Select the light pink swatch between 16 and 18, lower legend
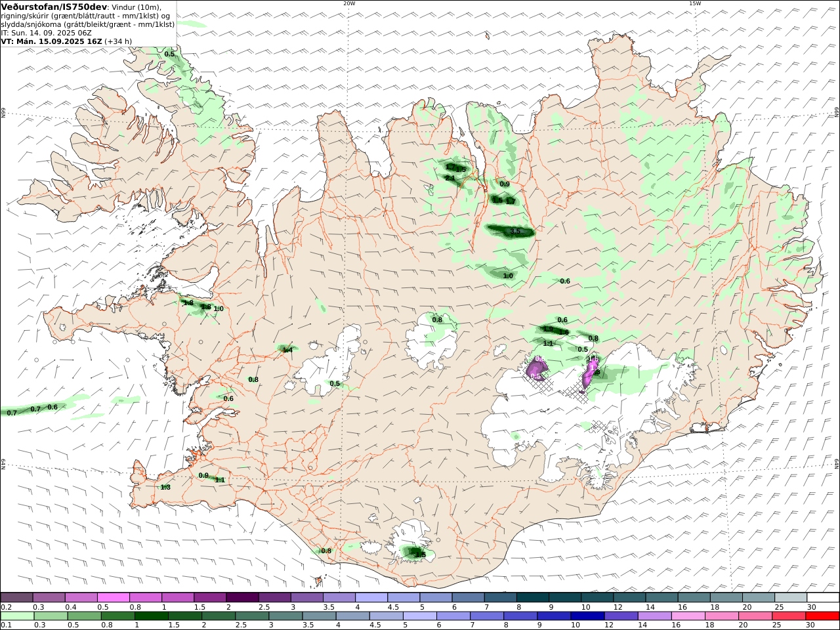 point(688,616)
